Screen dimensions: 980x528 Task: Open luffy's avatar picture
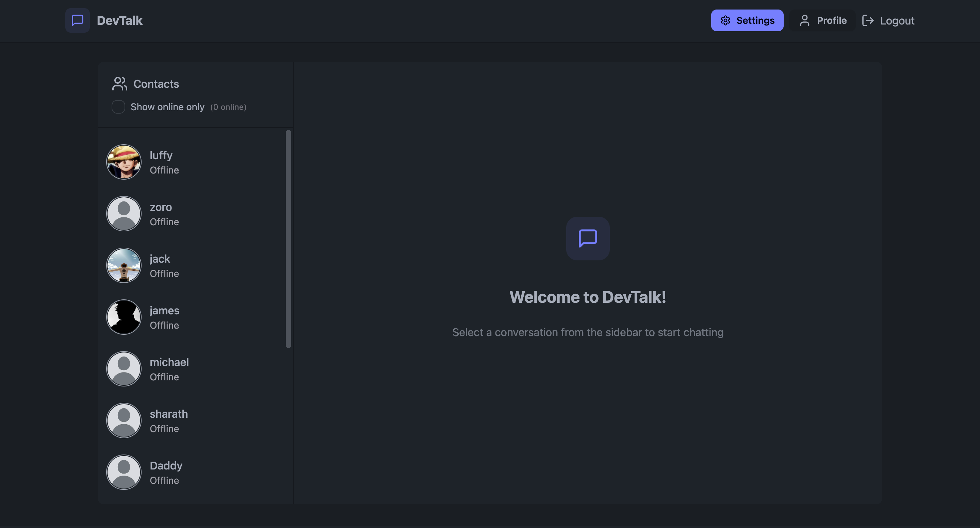[124, 162]
